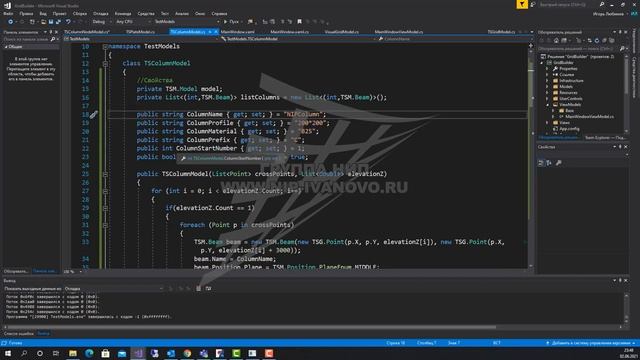Screen dimensions: 640x360
Task: Click the Home icon in Solution Explorer toolbar
Action: (x=556, y=40)
